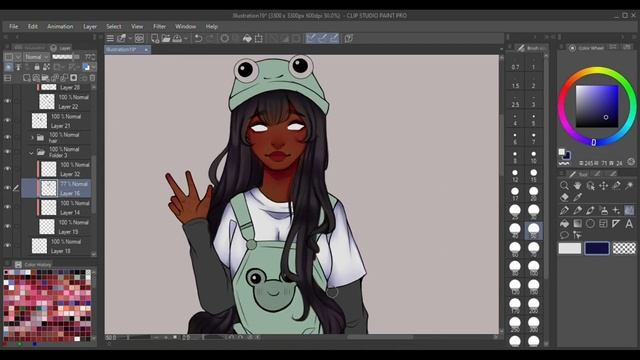Select the Decoration sparkle tool
This screenshot has height=360, width=640.
(x=616, y=211)
